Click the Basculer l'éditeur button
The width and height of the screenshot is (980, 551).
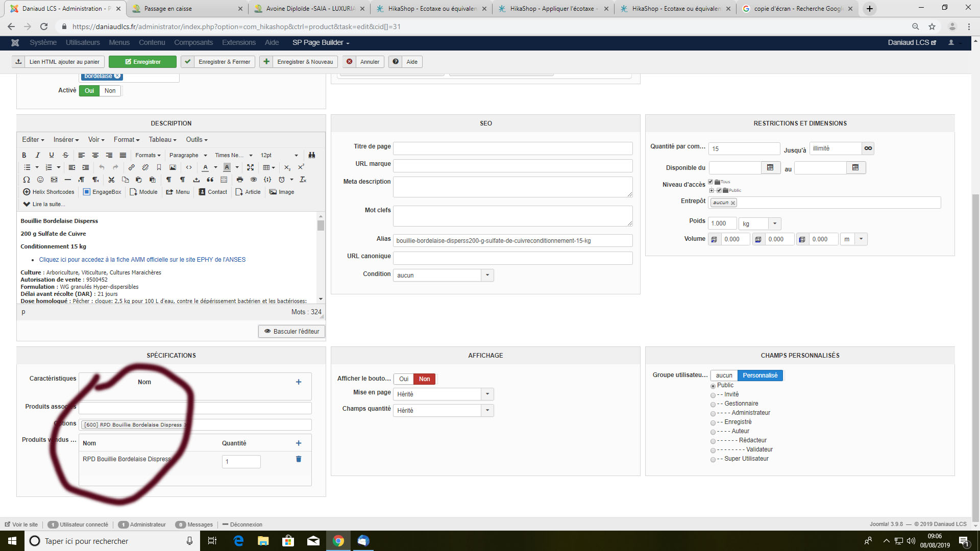click(x=291, y=332)
